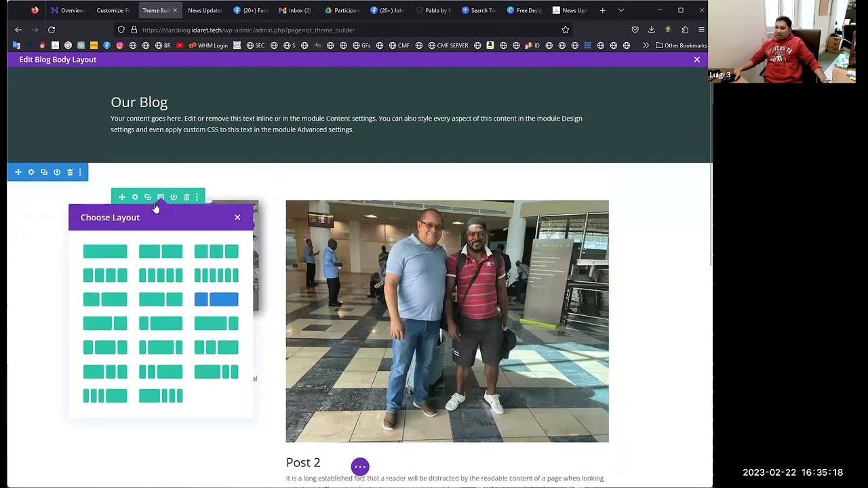Switch to the Search Too tab

pyautogui.click(x=479, y=10)
